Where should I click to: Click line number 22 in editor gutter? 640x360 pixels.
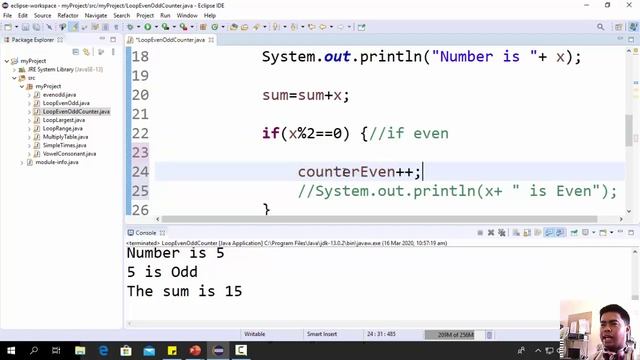click(x=140, y=133)
